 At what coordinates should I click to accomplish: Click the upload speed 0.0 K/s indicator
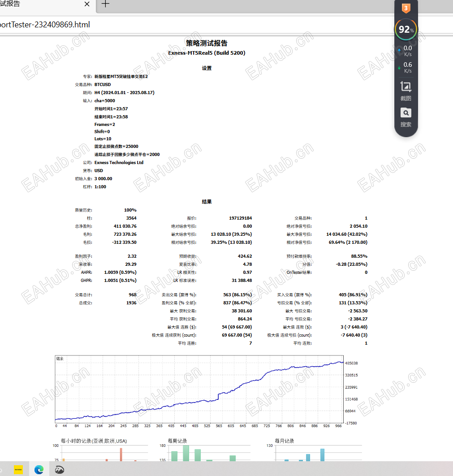[x=406, y=51]
